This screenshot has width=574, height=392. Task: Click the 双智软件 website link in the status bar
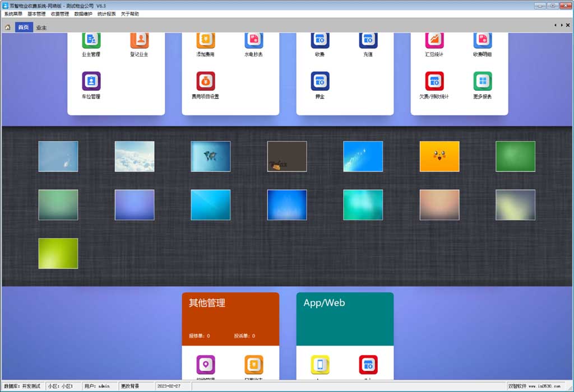click(534, 386)
